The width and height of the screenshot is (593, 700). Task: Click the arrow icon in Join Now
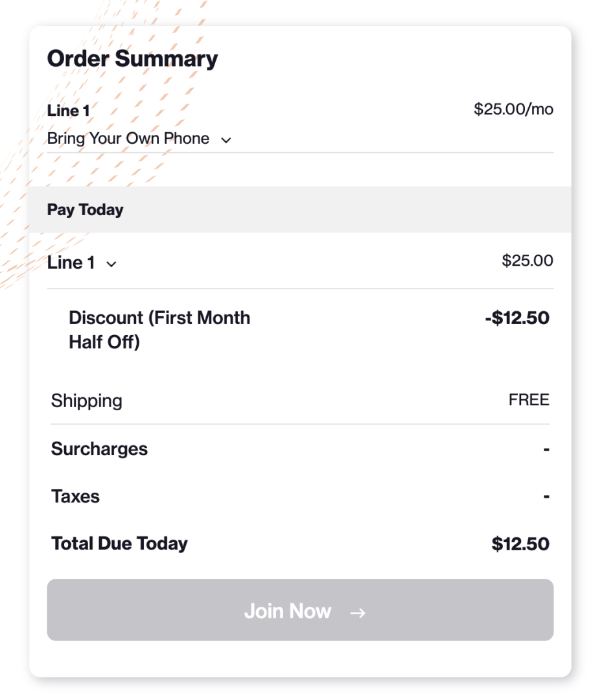[x=358, y=613]
